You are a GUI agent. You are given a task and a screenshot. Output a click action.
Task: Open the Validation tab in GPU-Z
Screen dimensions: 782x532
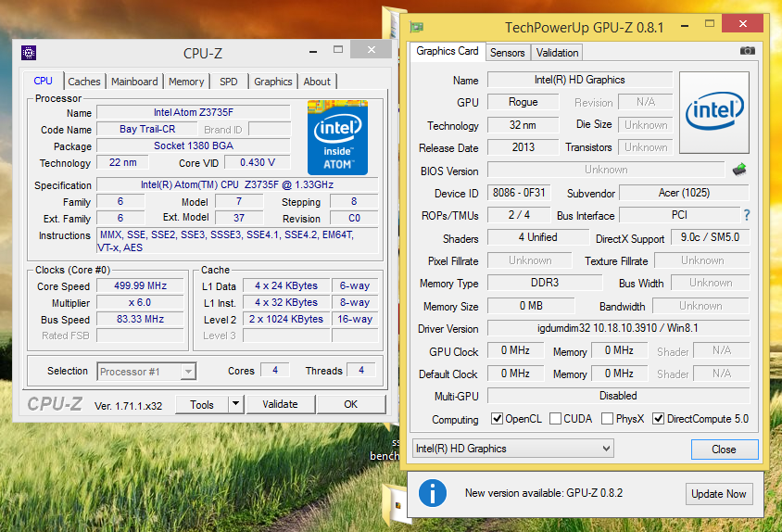click(x=557, y=53)
